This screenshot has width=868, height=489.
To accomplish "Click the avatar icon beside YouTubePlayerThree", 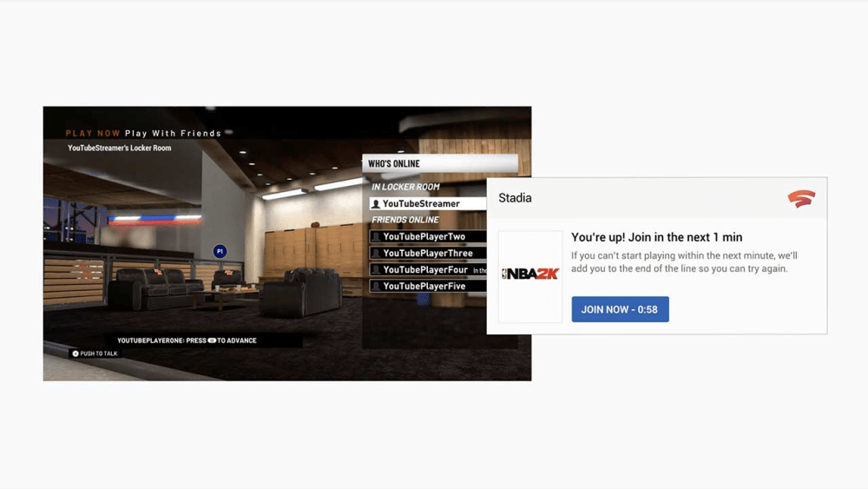I will [x=376, y=254].
